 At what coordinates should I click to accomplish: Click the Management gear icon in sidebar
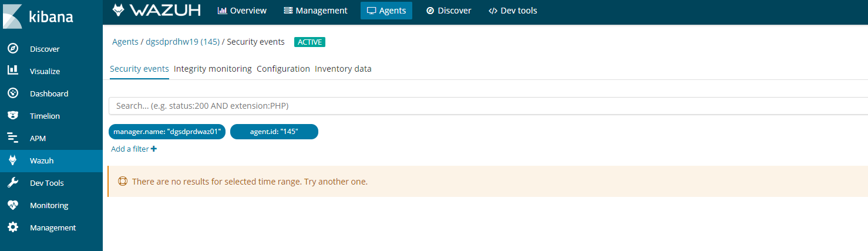12,227
